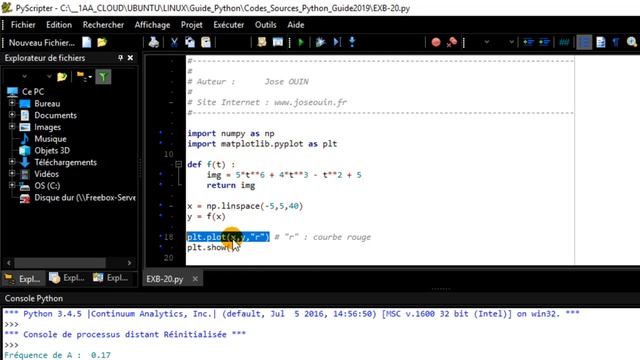
Task: Open a file with the yellow folder toolbar icon
Action: coord(102,42)
